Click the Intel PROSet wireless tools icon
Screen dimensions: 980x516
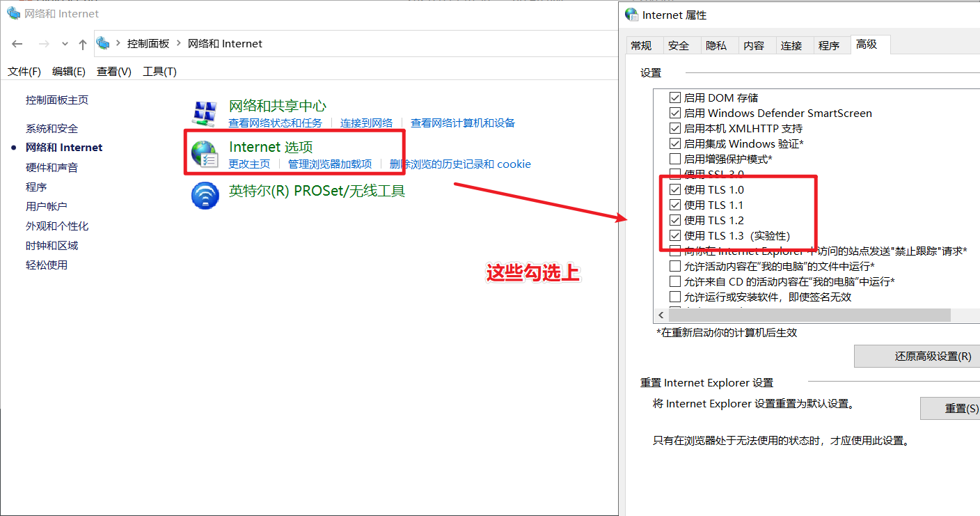click(205, 195)
